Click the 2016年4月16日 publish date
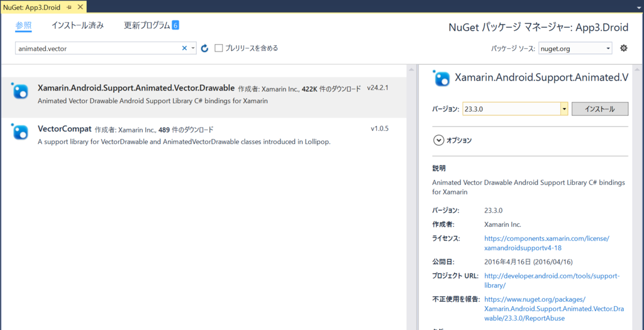This screenshot has width=644, height=330. (x=528, y=262)
